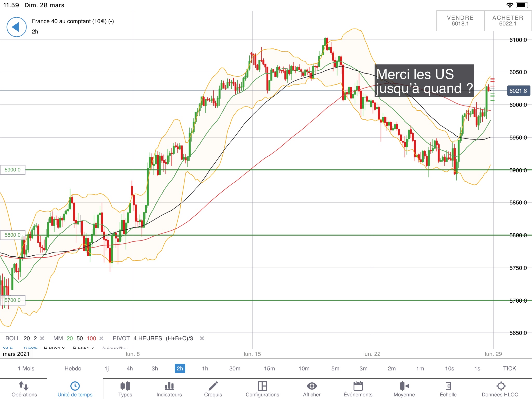Switch to the 4h timeframe
532x399 pixels.
coord(130,368)
